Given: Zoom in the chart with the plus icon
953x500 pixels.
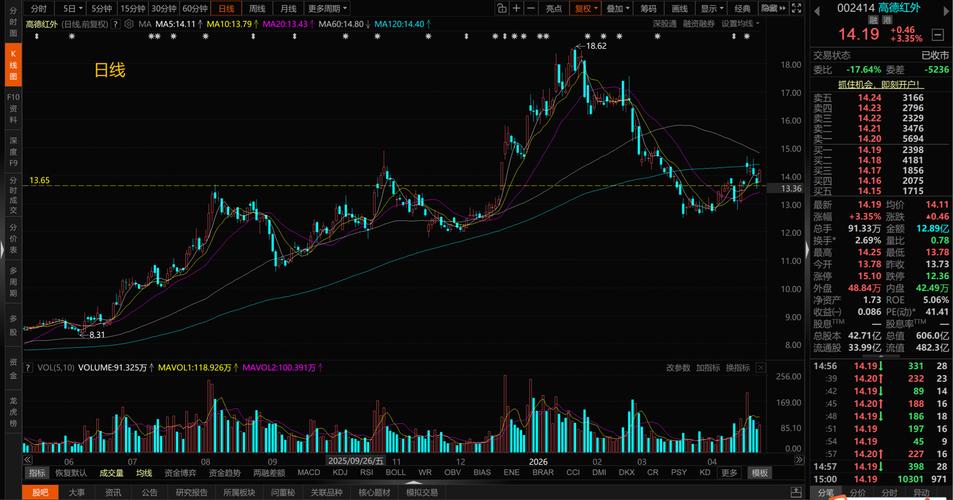Looking at the screenshot, I should [x=516, y=9].
